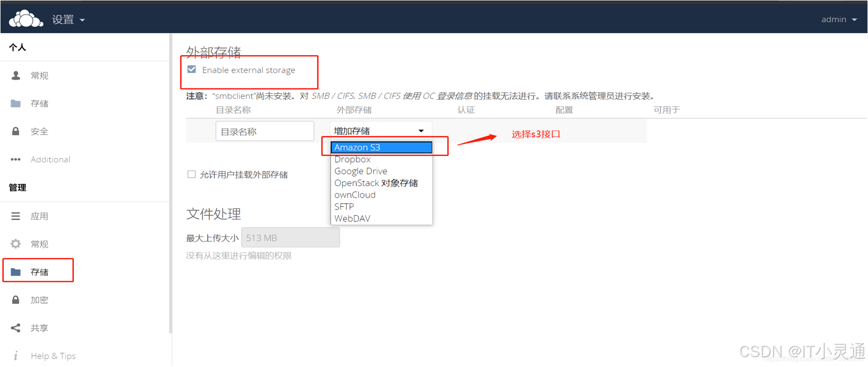Click the folder icon beside personal 存储
This screenshot has height=367, width=868.
(x=16, y=103)
